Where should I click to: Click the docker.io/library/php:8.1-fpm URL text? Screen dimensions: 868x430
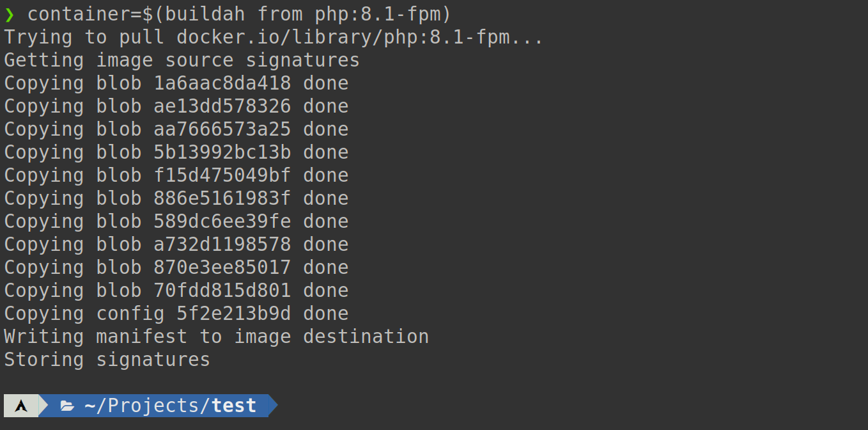click(x=360, y=37)
